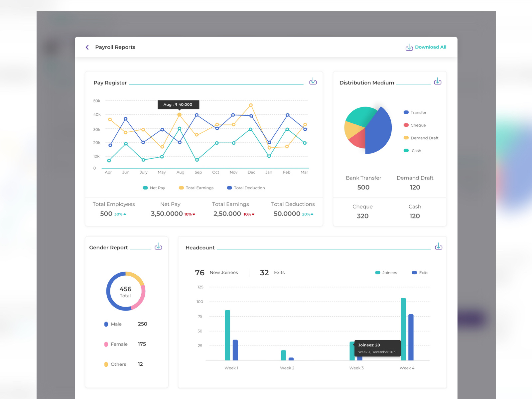532x399 pixels.
Task: Toggle the Joinees legend in Headcount
Action: [x=386, y=273]
